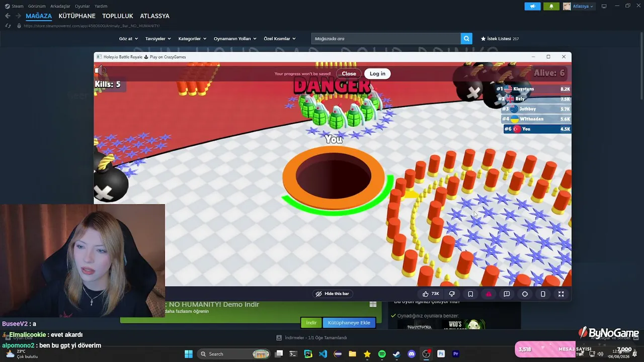
Task: Click the Steam announcements megaphone button
Action: coord(532,6)
